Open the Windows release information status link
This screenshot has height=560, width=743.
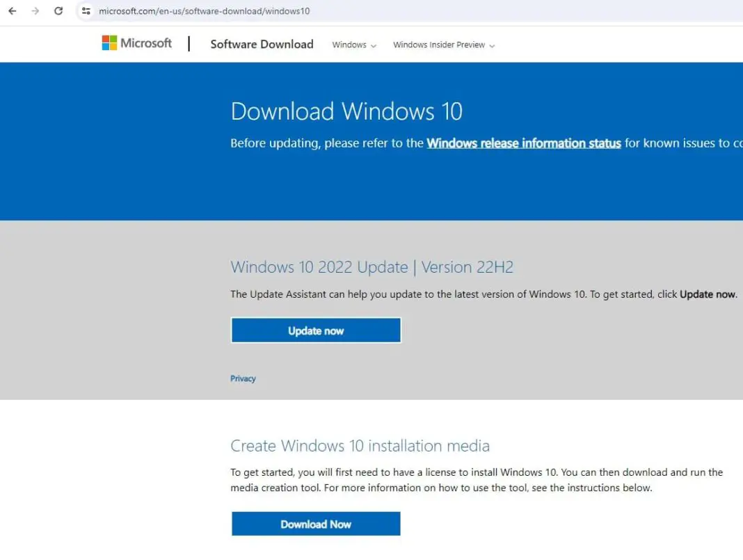point(523,143)
